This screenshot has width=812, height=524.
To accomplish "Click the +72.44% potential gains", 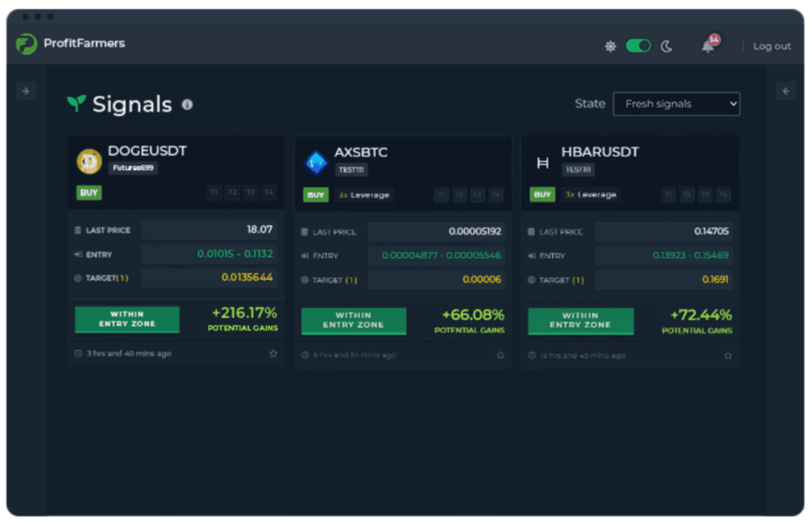I will [701, 315].
